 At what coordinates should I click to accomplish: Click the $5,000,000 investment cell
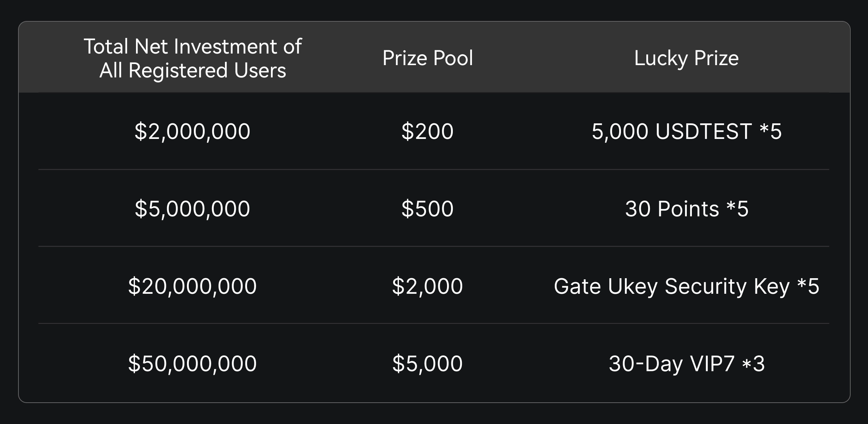pyautogui.click(x=192, y=209)
